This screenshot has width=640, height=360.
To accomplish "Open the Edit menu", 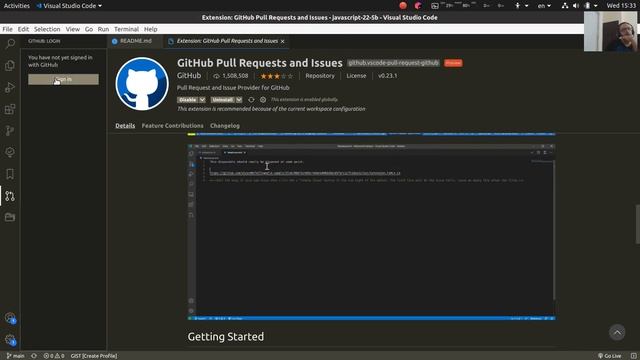I will click(x=23, y=29).
